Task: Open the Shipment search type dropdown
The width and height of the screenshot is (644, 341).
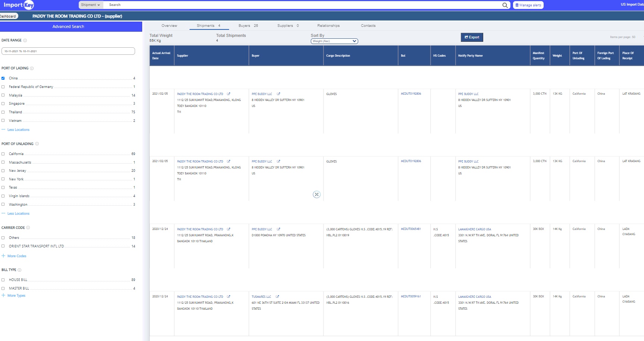Action: (x=90, y=5)
